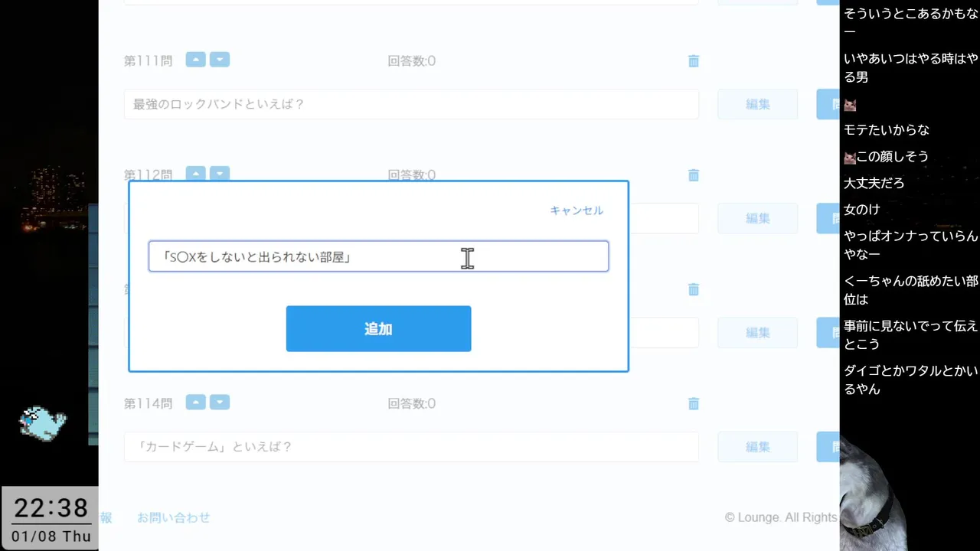Click the chat comment ダイゴとかワタルとかいるやん
The height and width of the screenshot is (551, 980).
(910, 380)
